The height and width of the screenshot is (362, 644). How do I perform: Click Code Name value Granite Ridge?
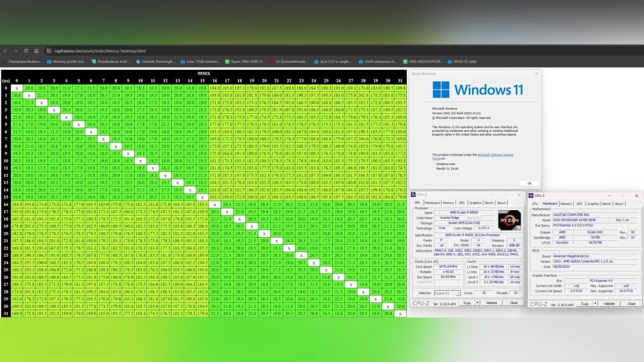coord(449,218)
